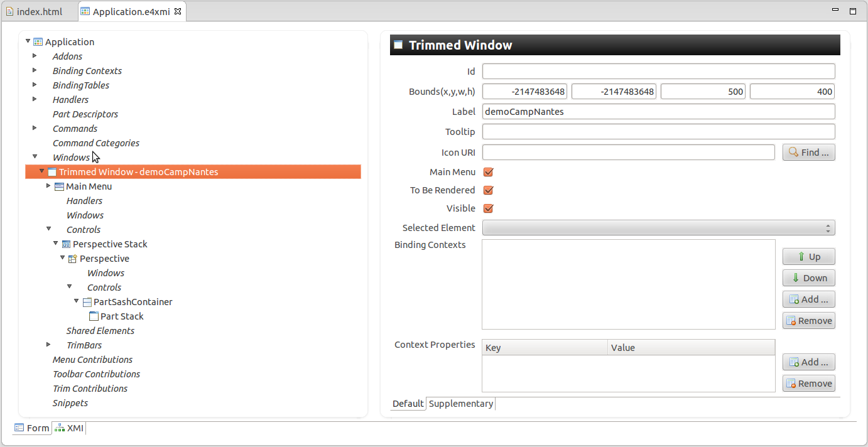Screen dimensions: 868x447
Task: Close the Application.e4xmi editor tab
Action: 177,11
